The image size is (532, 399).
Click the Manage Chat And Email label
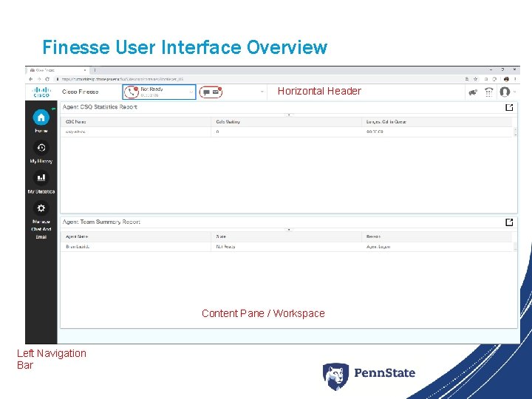click(x=41, y=229)
